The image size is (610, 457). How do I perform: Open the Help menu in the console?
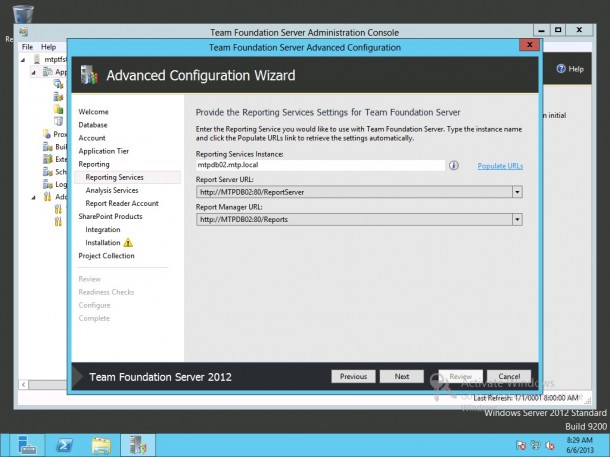click(x=49, y=47)
